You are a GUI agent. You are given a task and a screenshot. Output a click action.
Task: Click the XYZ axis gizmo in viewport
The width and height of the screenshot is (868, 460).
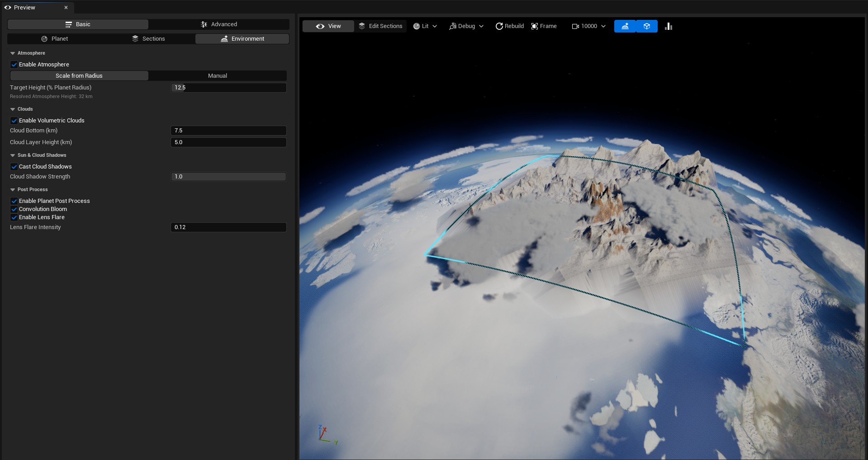(x=327, y=435)
